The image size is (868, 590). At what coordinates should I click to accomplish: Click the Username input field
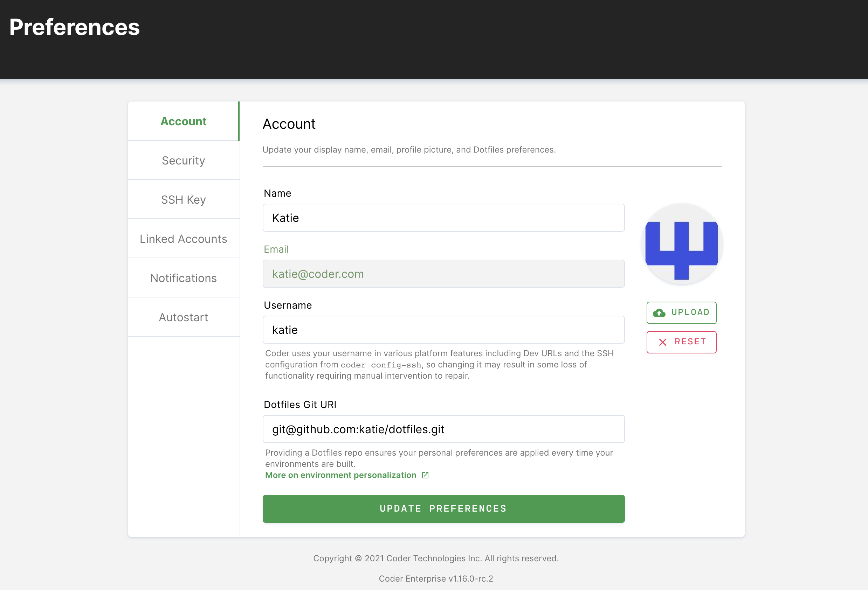(x=443, y=329)
